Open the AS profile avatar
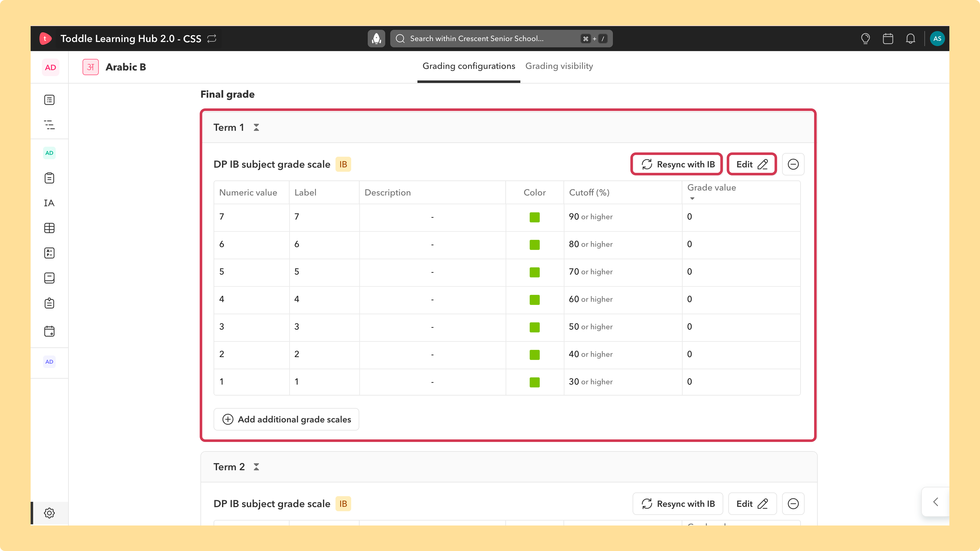Viewport: 980px width, 551px height. 937,38
